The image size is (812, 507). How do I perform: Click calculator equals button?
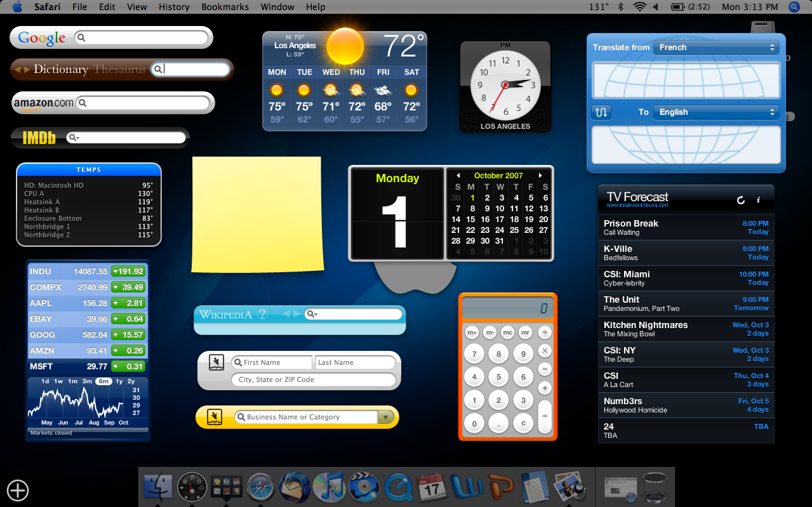click(545, 416)
